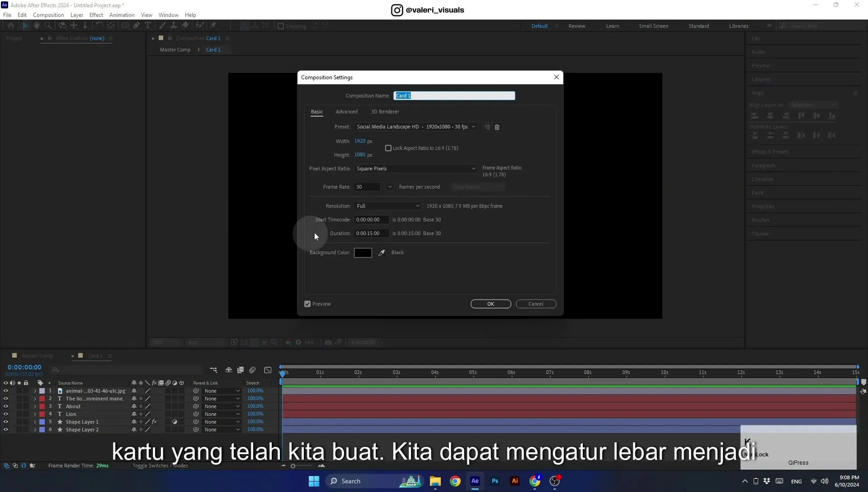This screenshot has height=492, width=868.
Task: Toggle the Graph Editor icon in timeline
Action: [268, 370]
